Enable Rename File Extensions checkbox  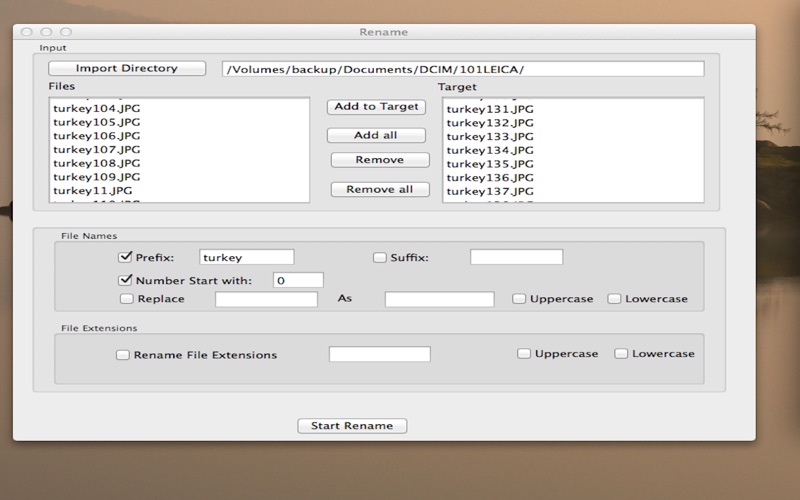point(122,355)
